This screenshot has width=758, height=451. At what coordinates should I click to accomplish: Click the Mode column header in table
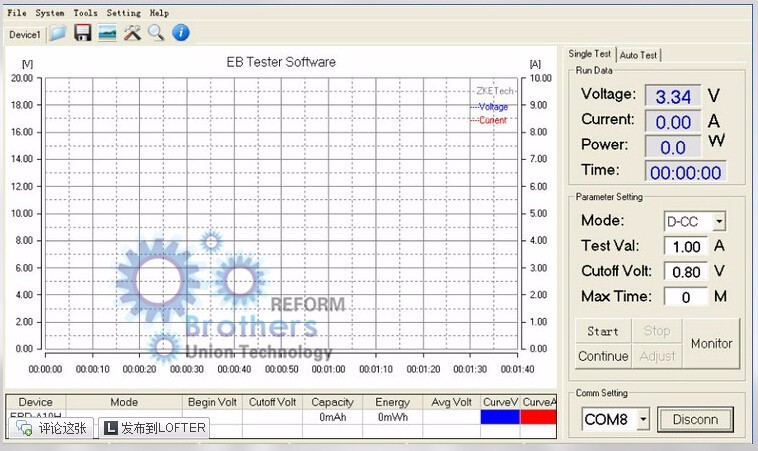tap(124, 402)
